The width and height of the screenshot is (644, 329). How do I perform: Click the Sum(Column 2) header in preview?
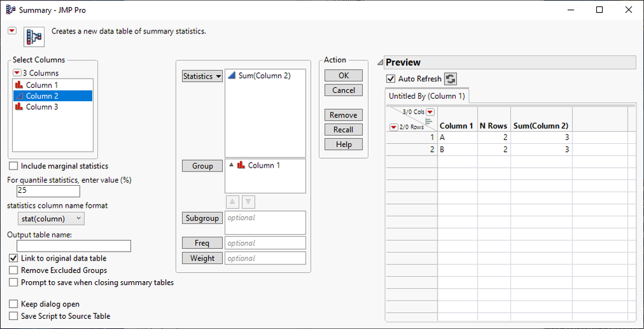tap(541, 126)
